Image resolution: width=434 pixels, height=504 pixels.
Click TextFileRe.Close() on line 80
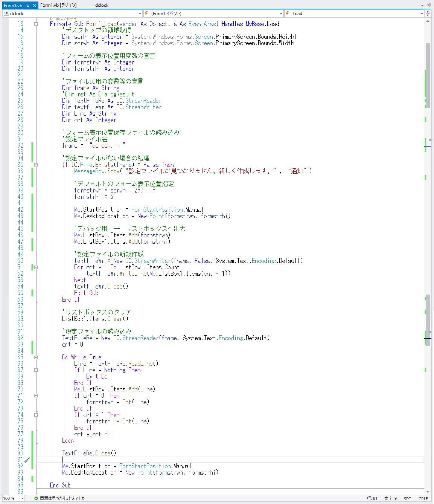[89, 453]
